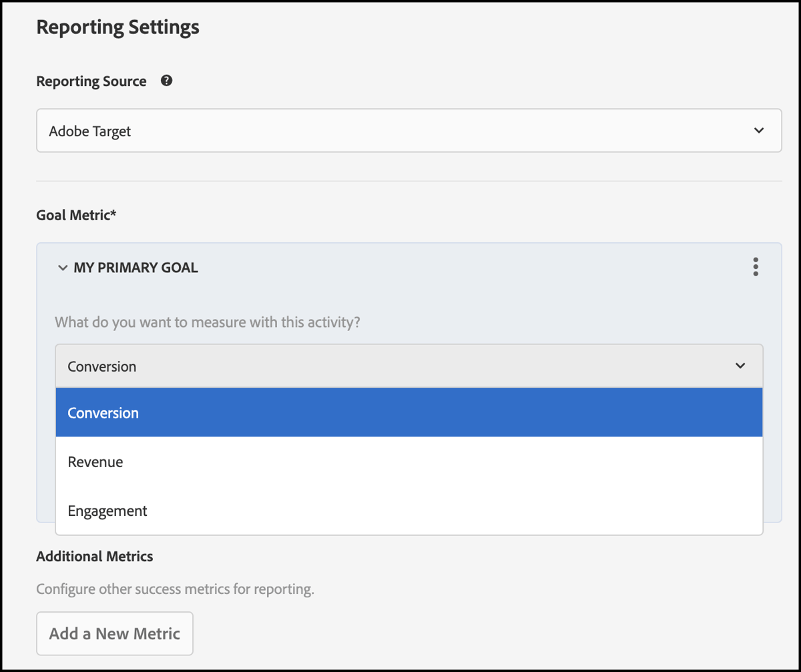Screen dimensions: 801x672
Task: Open the three-dot menu for MY PRIMARY GOAL
Action: click(755, 267)
